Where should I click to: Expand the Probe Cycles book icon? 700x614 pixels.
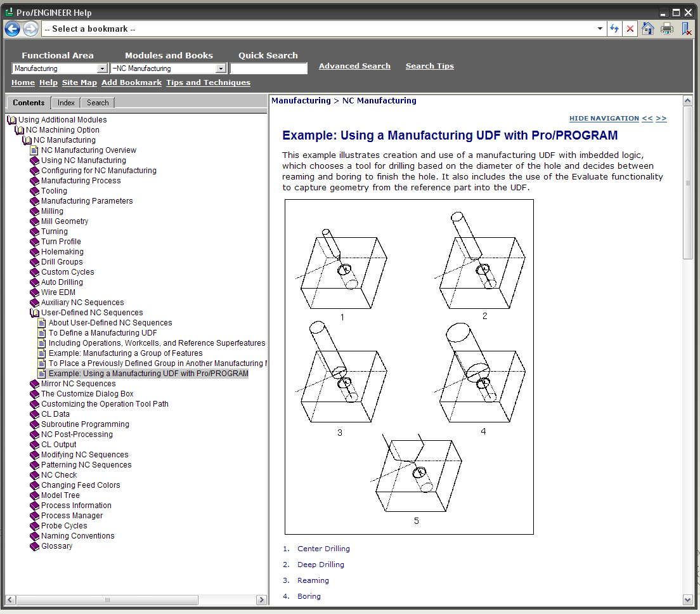click(34, 526)
